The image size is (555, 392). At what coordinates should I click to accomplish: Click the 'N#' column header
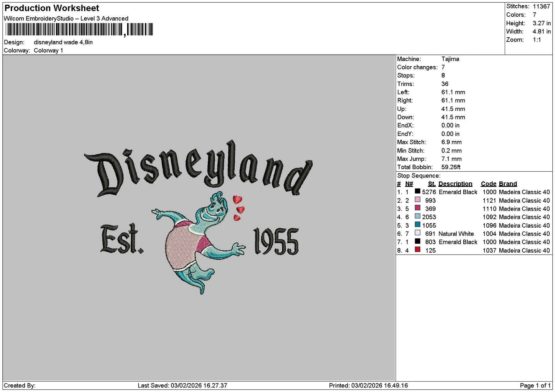(409, 184)
